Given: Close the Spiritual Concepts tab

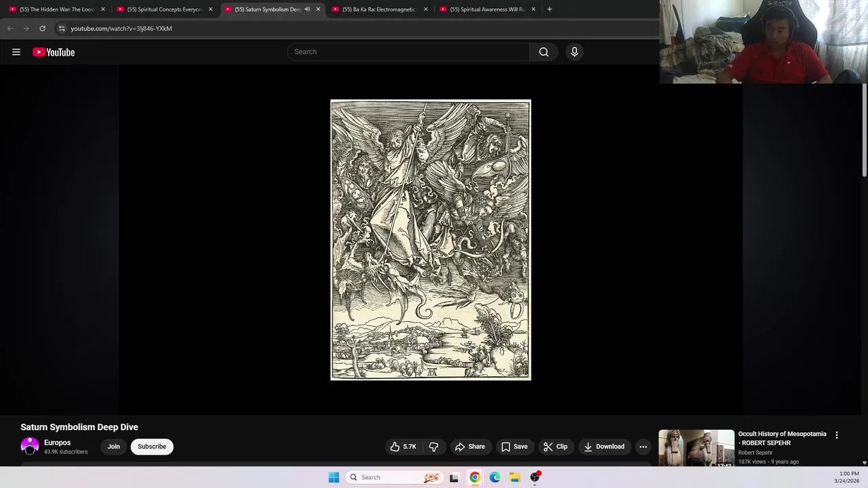Looking at the screenshot, I should click(211, 9).
